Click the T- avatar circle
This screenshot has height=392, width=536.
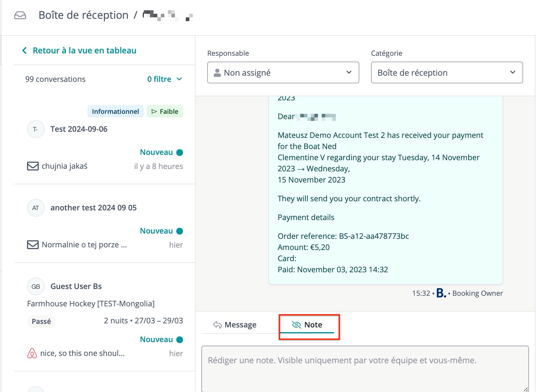36,129
